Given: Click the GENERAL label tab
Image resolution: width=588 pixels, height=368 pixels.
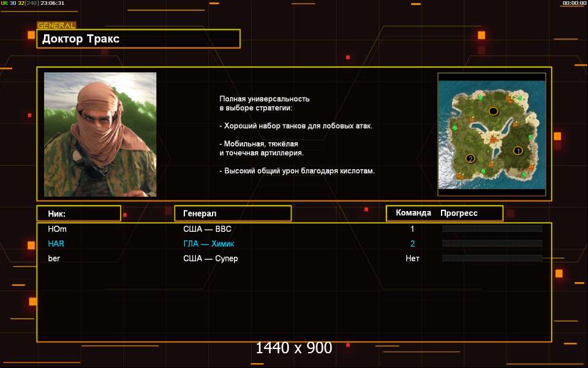Looking at the screenshot, I should click(56, 26).
